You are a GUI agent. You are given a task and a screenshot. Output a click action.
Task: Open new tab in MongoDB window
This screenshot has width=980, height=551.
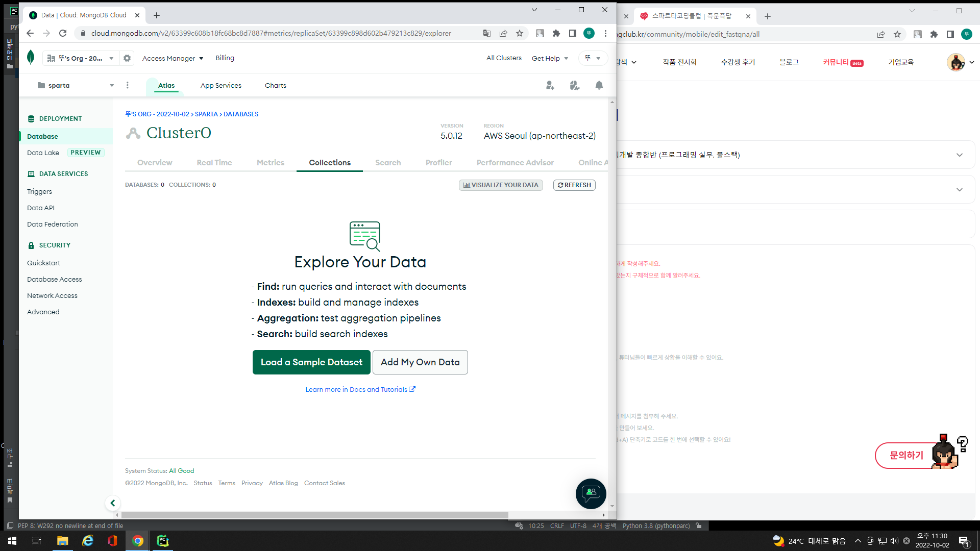point(157,15)
